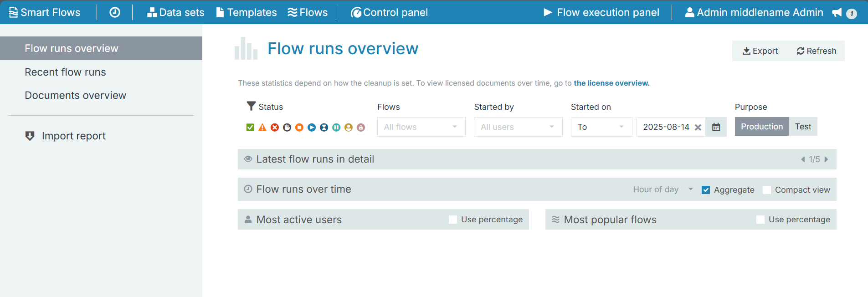868x297 pixels.
Task: Filter by orange warning triangle status
Action: 262,128
